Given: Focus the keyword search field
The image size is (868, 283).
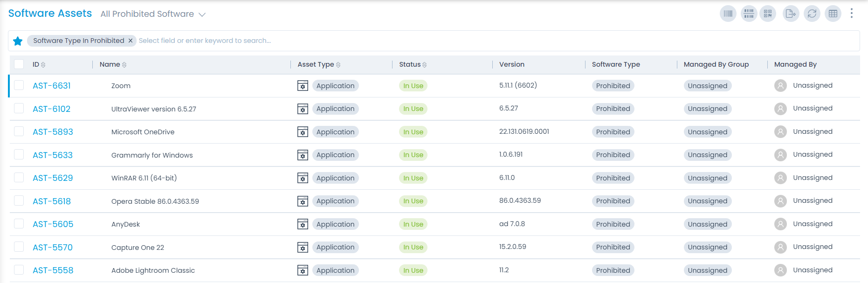Looking at the screenshot, I should click(x=497, y=41).
